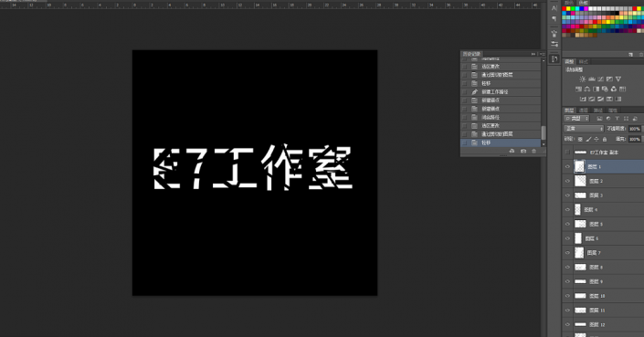
Task: Hide 图层 10 using eye icon
Action: coord(567,296)
